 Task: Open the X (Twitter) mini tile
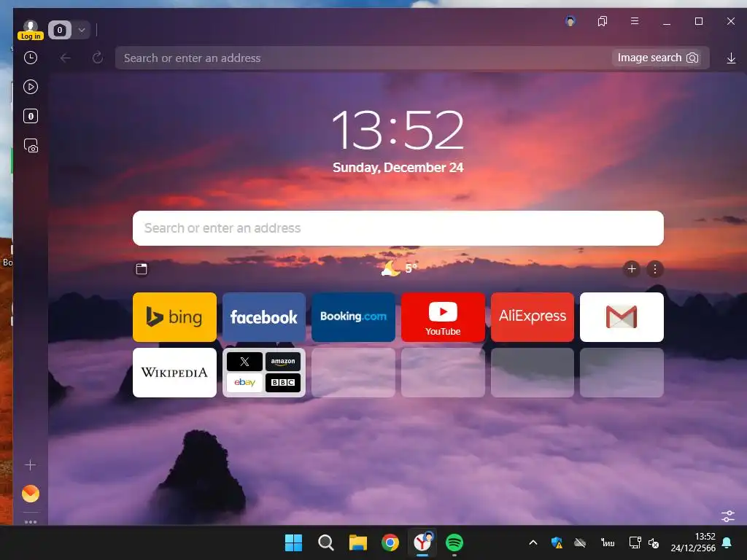244,362
